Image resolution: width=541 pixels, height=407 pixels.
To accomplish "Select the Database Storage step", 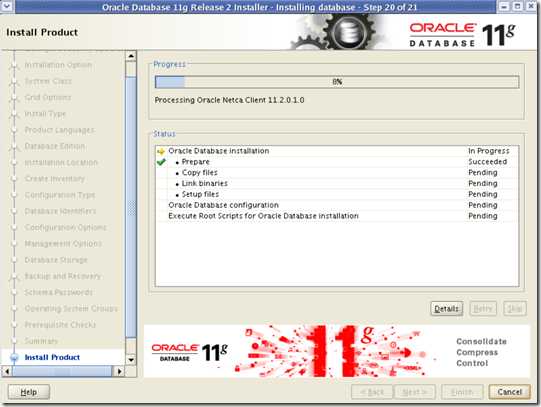I will [56, 260].
